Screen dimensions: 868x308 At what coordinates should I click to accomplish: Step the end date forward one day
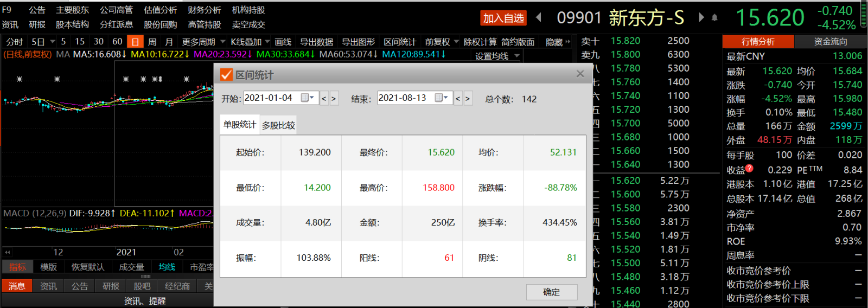point(468,98)
